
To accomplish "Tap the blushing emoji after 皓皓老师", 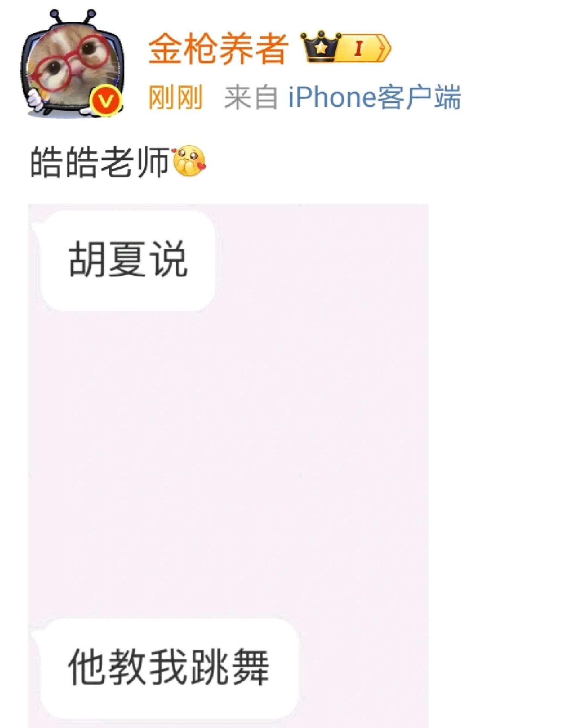I will (x=189, y=161).
